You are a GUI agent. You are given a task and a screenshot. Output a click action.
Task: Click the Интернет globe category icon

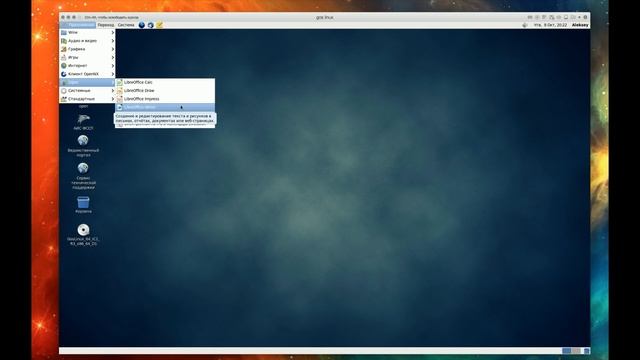64,66
